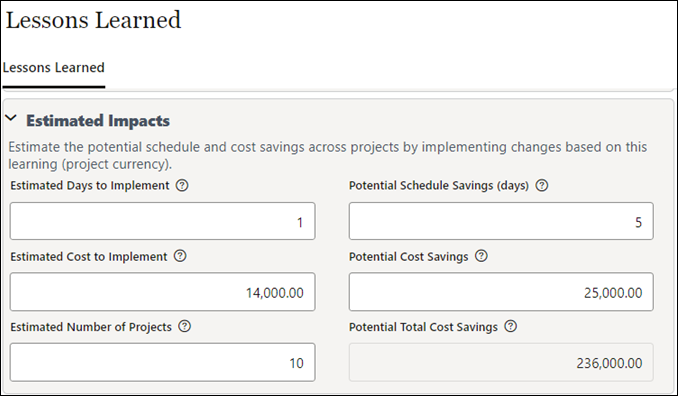Click the section description paragraph about savings

tap(327, 156)
